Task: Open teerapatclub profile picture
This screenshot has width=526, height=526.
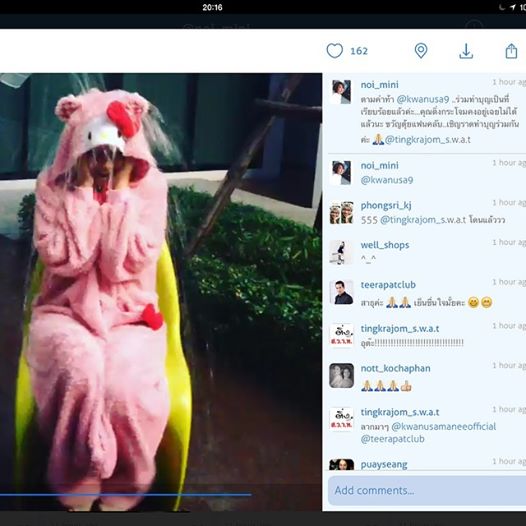Action: point(341,292)
